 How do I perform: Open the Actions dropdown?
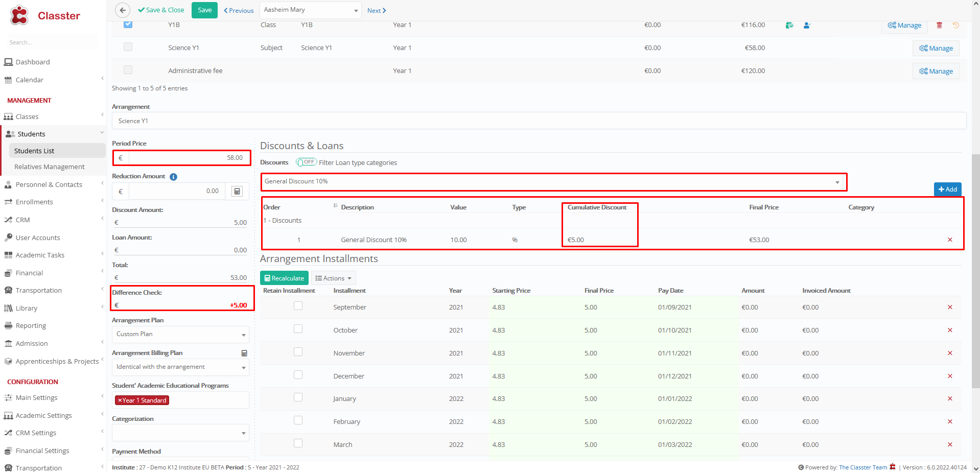tap(333, 278)
